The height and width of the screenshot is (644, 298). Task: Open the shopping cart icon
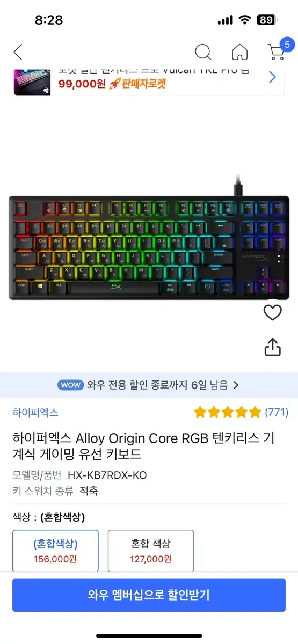tap(276, 53)
